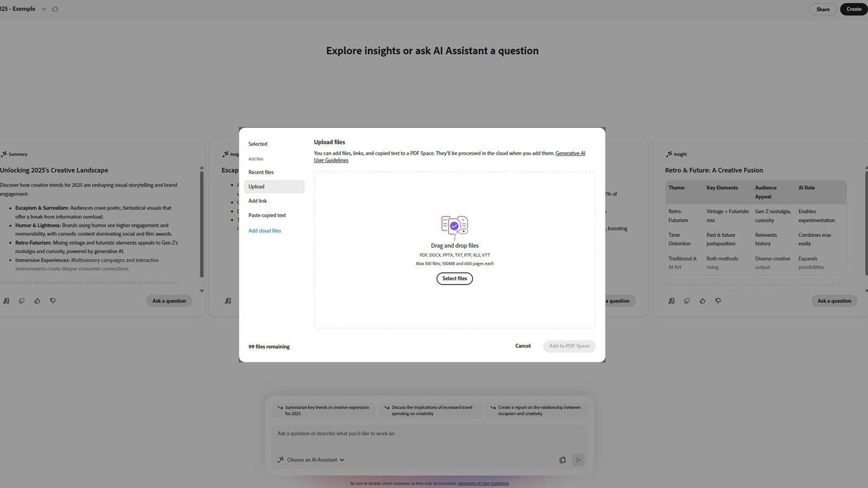Click the 'Retro-Futurism' table cell

pos(678,216)
